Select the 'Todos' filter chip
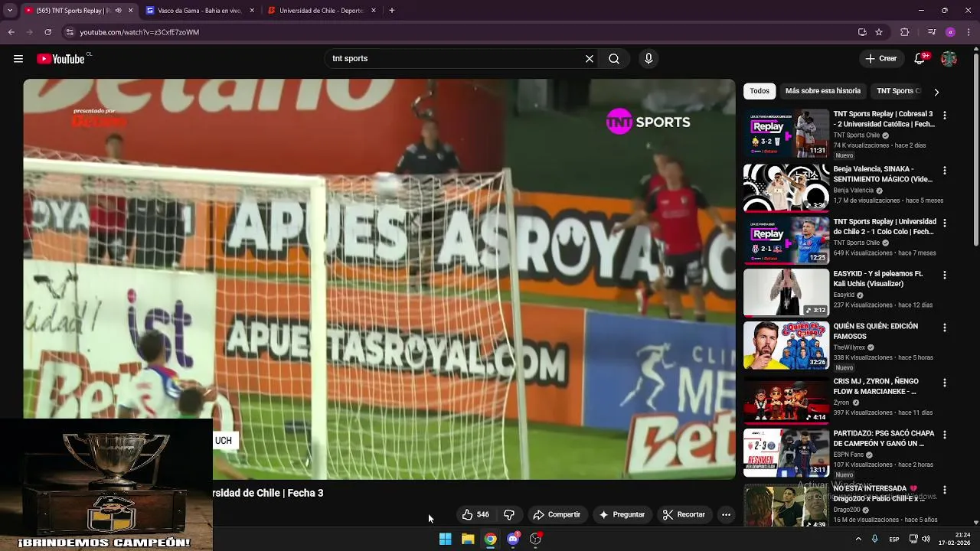This screenshot has height=551, width=980. click(759, 91)
